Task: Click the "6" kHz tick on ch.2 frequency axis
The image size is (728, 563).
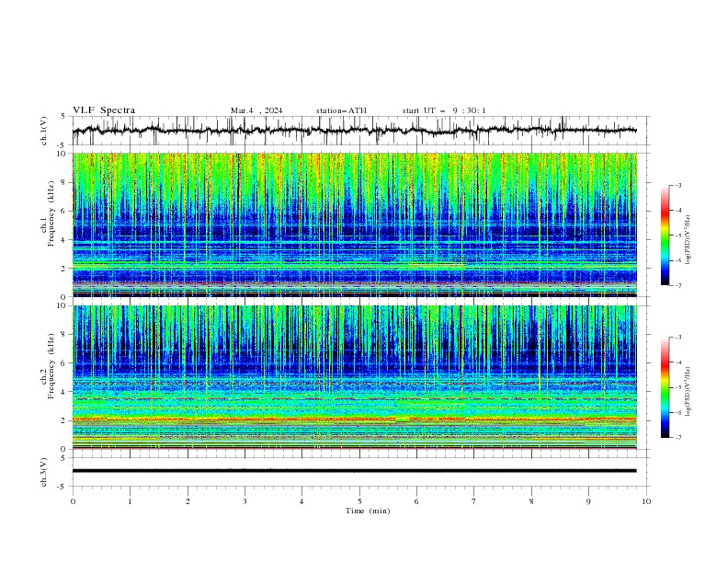Action: tap(65, 363)
